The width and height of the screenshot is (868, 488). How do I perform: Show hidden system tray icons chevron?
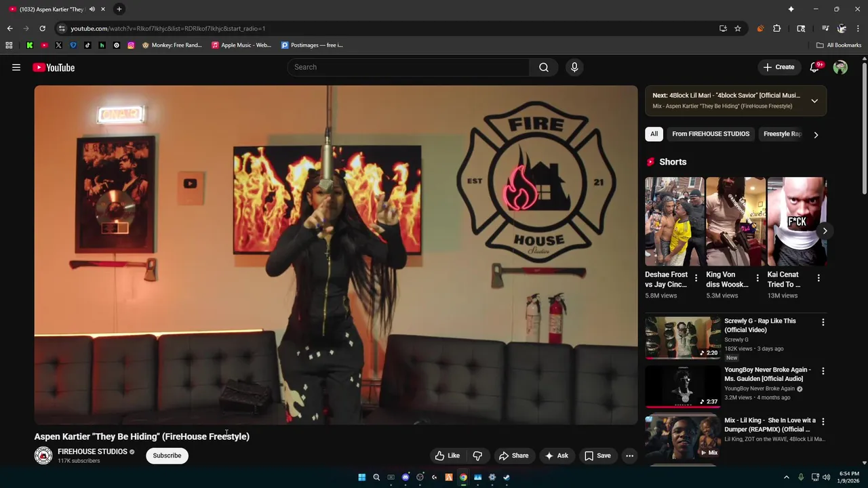coord(787,477)
